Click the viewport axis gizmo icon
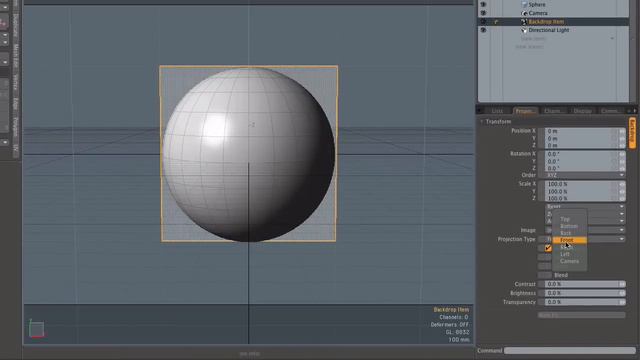Screen dimensions: 640x360 (x=36, y=329)
